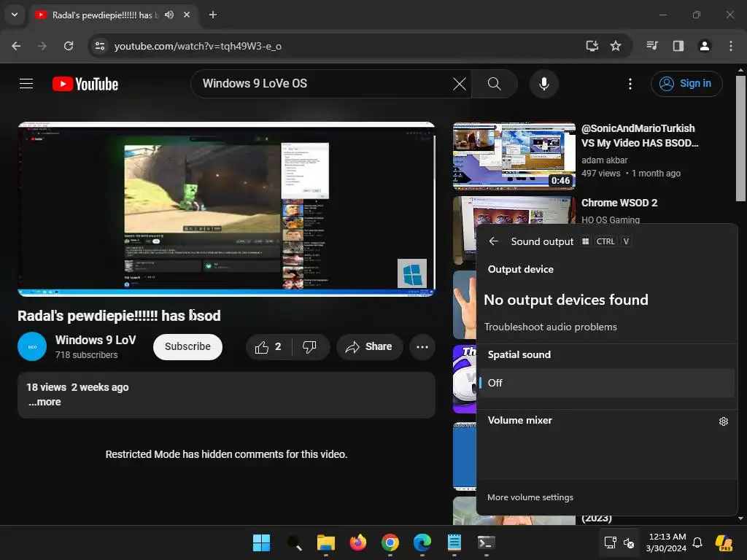
Task: Open the YouTube guide hamburger menu
Action: 26,84
